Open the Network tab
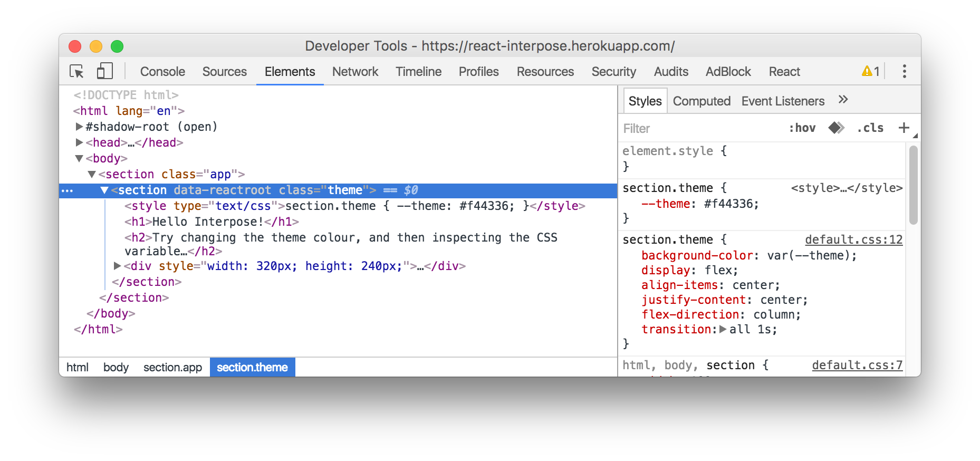 click(355, 71)
